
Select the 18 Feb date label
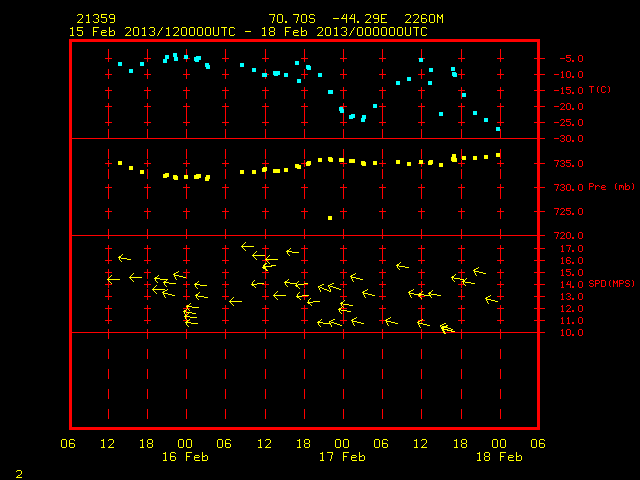point(499,457)
